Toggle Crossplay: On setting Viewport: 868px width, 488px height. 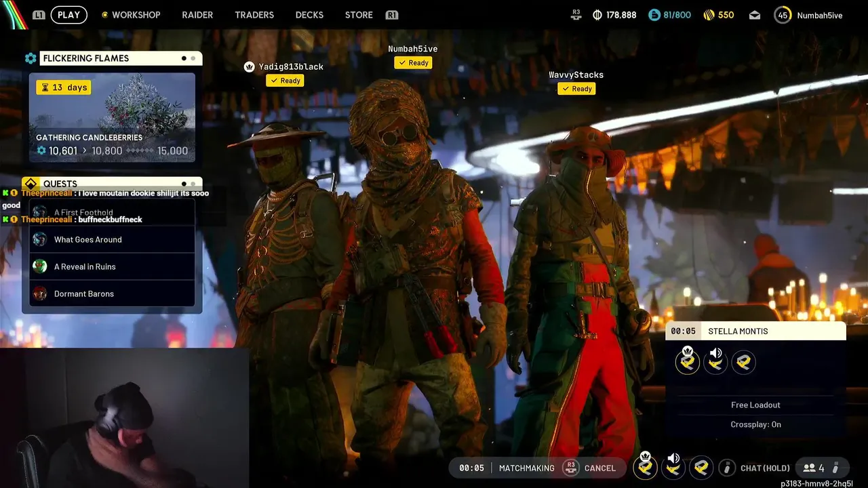pyautogui.click(x=755, y=424)
